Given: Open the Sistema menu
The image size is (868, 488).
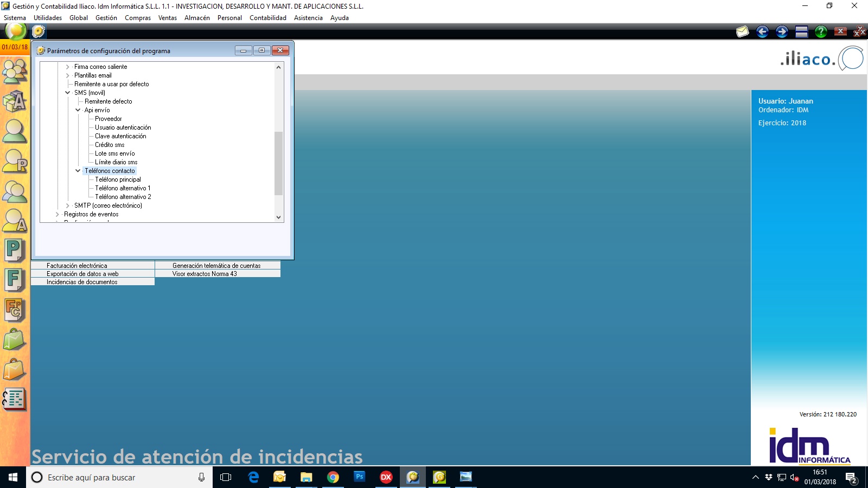Looking at the screenshot, I should click(x=15, y=18).
